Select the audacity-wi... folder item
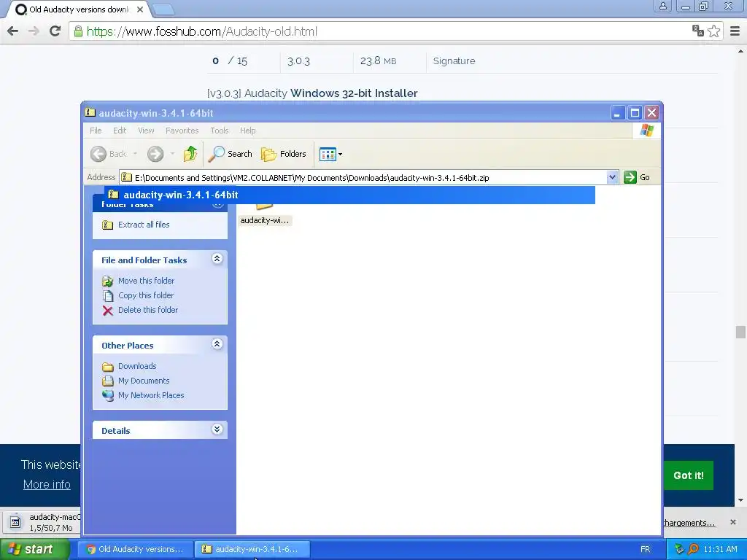 [264, 214]
